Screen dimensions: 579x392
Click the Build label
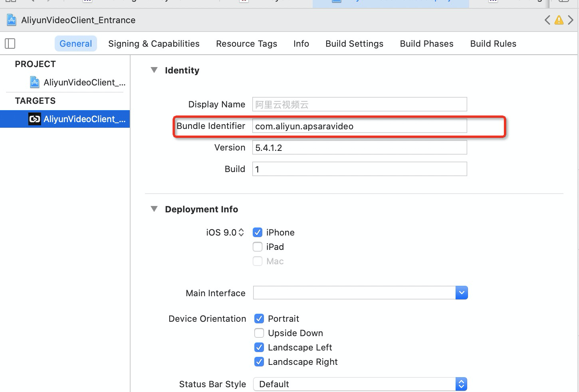pyautogui.click(x=235, y=169)
